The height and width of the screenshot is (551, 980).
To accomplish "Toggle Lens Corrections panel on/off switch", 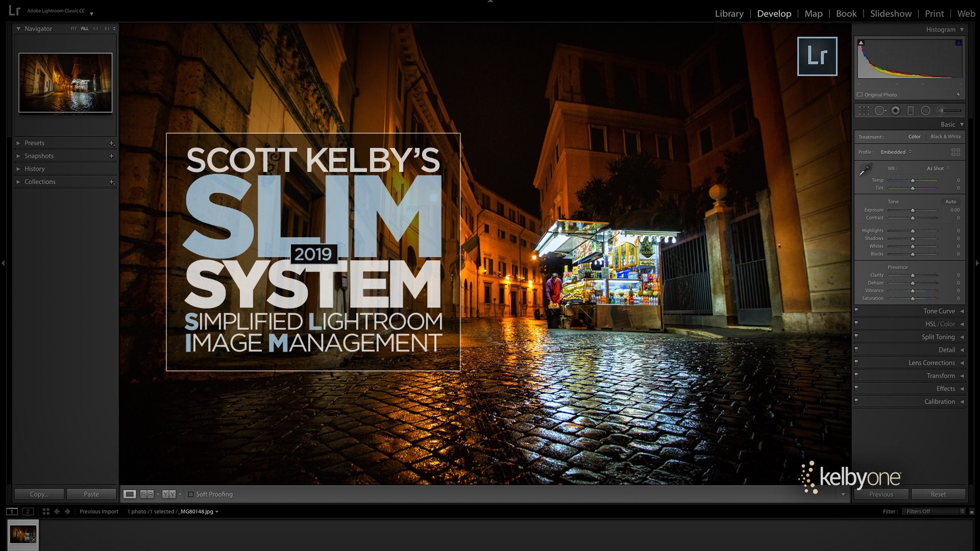I will click(856, 363).
